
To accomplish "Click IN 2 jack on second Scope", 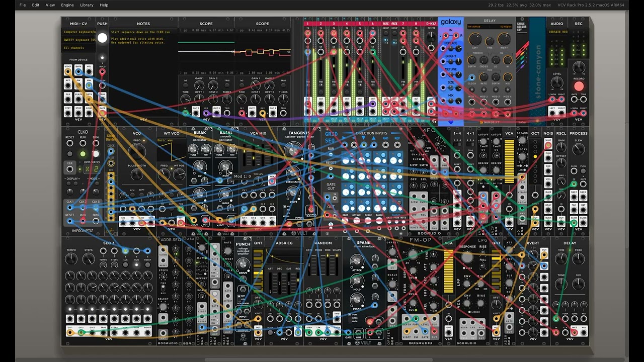I will pyautogui.click(x=262, y=113).
